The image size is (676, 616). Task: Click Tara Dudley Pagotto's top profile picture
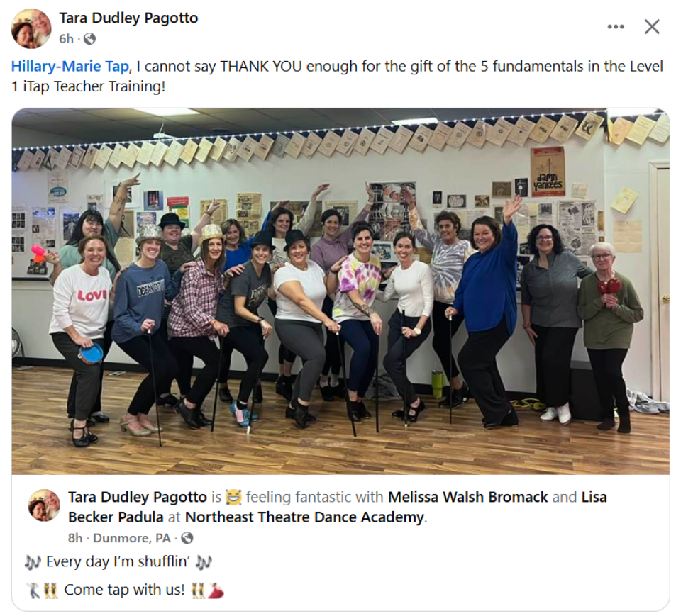31,28
